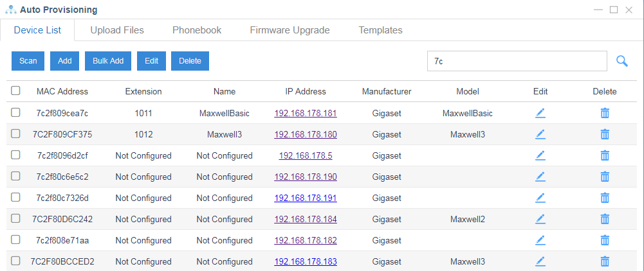This screenshot has height=271, width=644.
Task: Delete device 7c2f80c6e5c2 with trash icon
Action: point(605,177)
